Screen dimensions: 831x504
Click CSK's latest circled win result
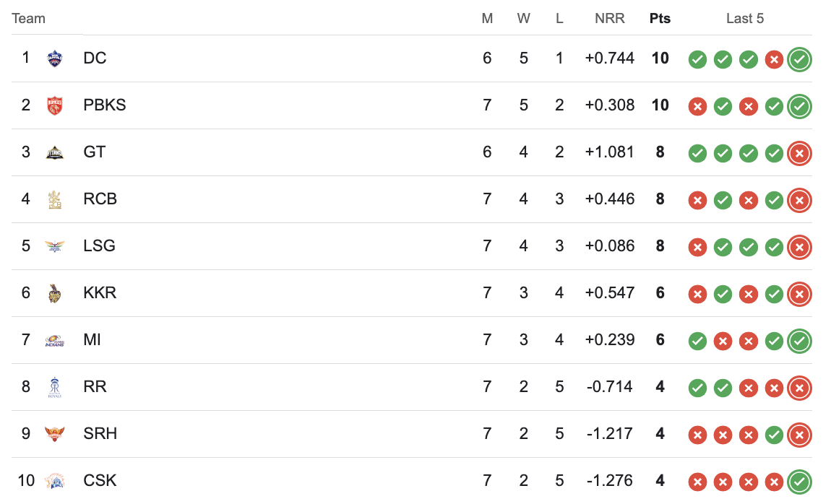799,482
